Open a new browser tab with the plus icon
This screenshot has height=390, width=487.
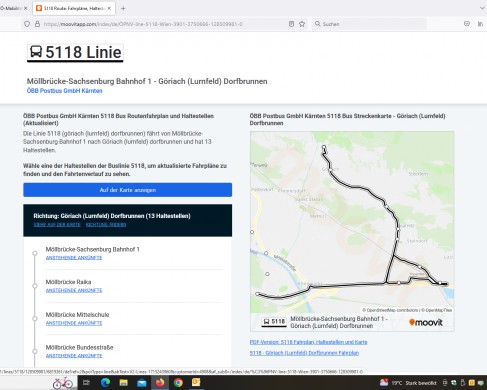tap(123, 8)
